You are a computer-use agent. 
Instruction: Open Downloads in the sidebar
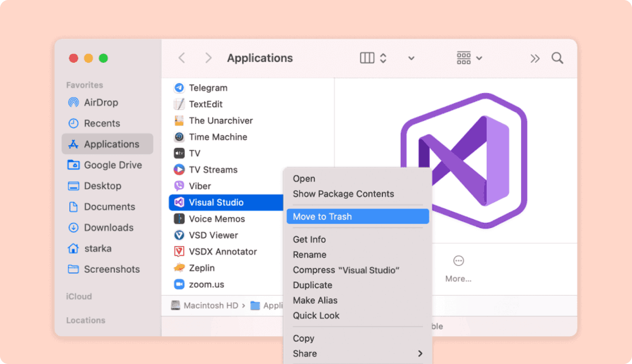coord(107,227)
